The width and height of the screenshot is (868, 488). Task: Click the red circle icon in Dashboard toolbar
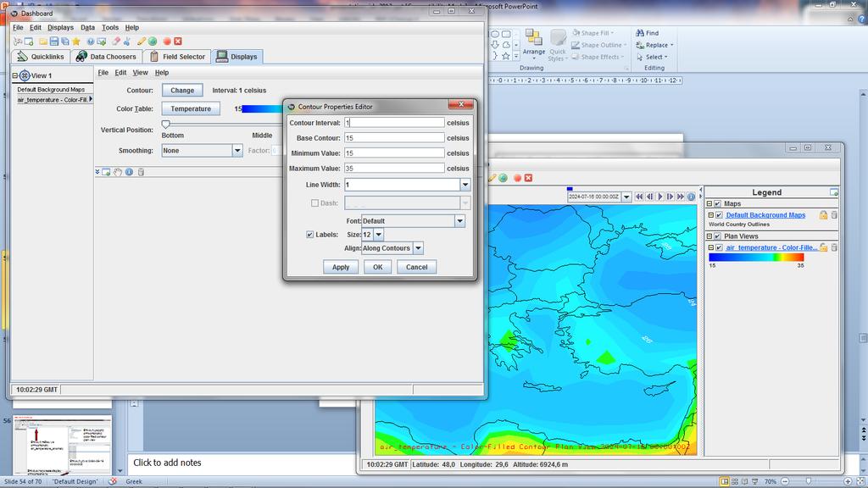[167, 42]
